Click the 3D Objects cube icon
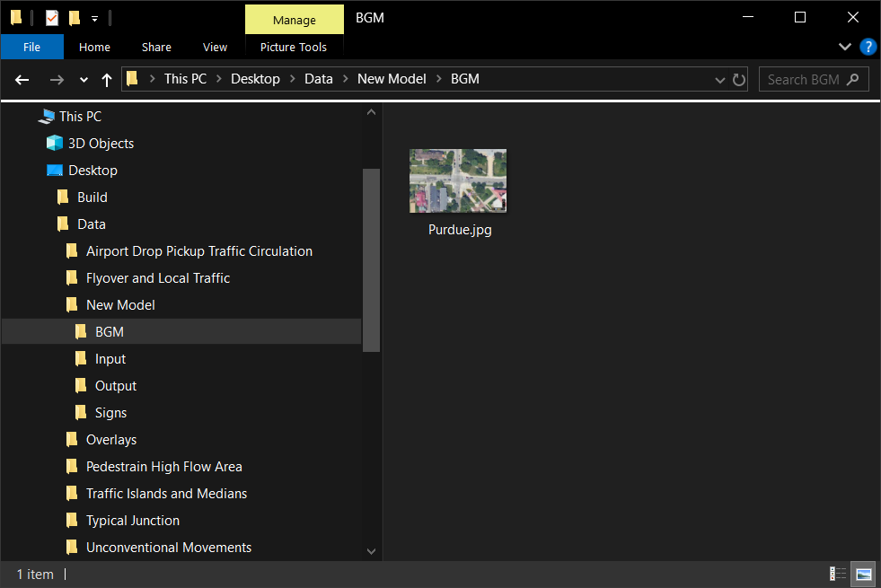 coord(55,144)
